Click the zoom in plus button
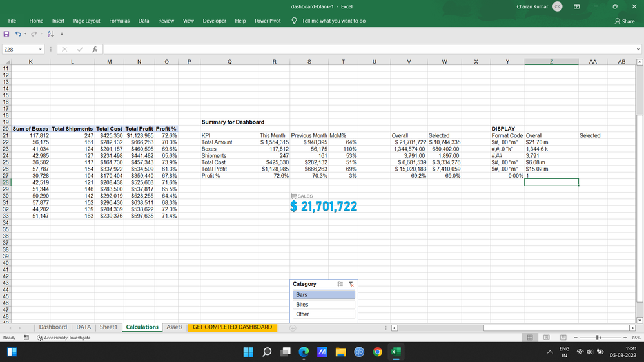Image resolution: width=644 pixels, height=362 pixels. click(x=625, y=338)
